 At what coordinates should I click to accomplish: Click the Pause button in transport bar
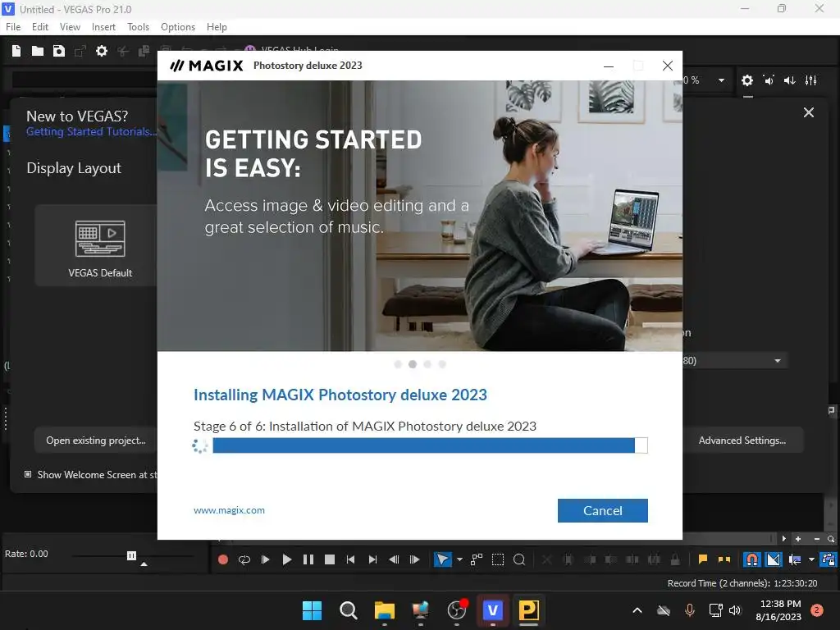click(308, 559)
